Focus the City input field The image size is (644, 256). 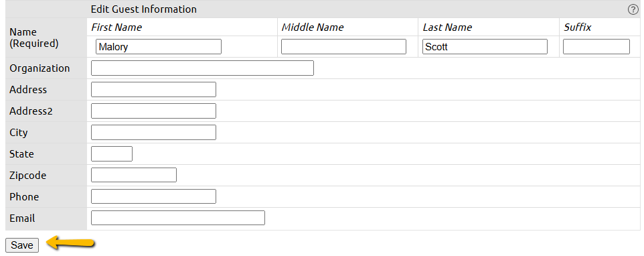point(153,132)
